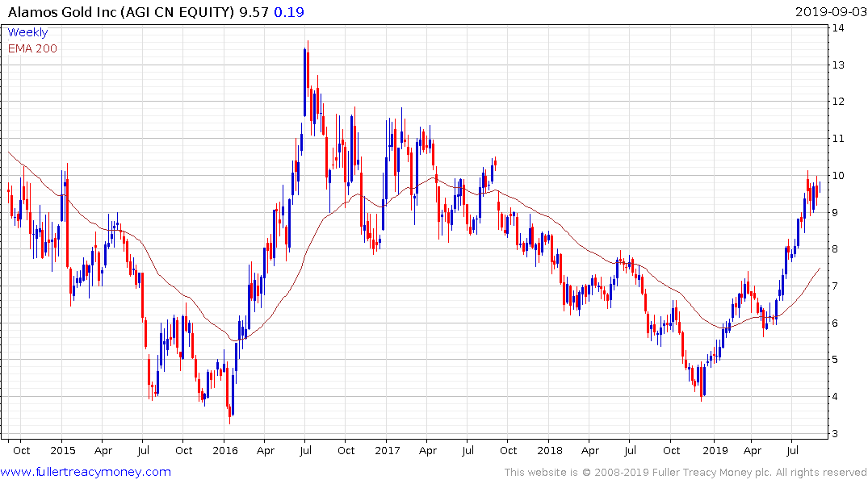Open the www.fullertreacymoney.com link
Screen dimensions: 868x484
click(86, 472)
